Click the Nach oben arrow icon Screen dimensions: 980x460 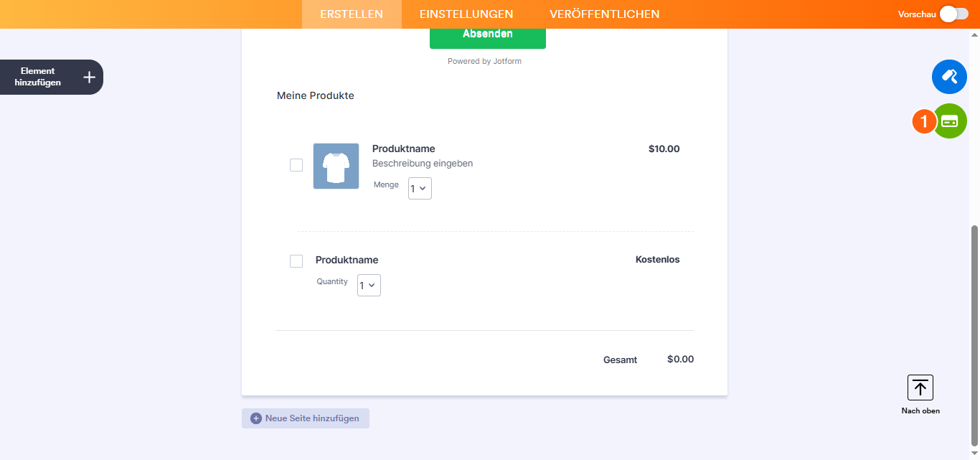(920, 388)
